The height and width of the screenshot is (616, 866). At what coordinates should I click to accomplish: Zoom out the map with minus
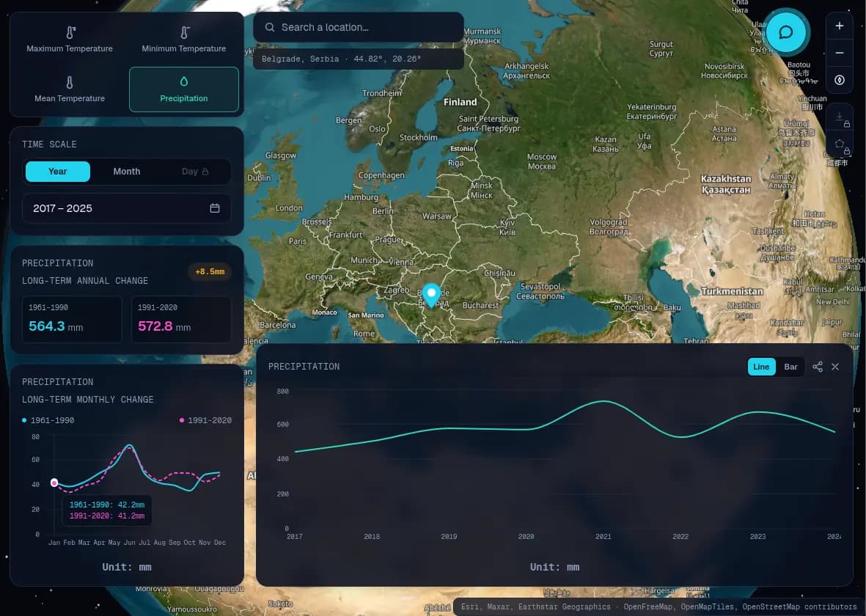[840, 53]
